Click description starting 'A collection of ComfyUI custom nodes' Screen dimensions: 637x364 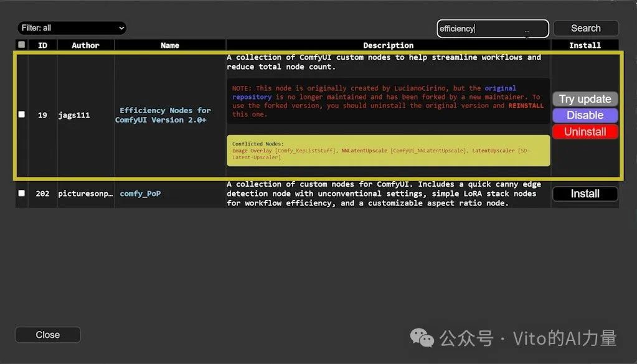pyautogui.click(x=384, y=62)
